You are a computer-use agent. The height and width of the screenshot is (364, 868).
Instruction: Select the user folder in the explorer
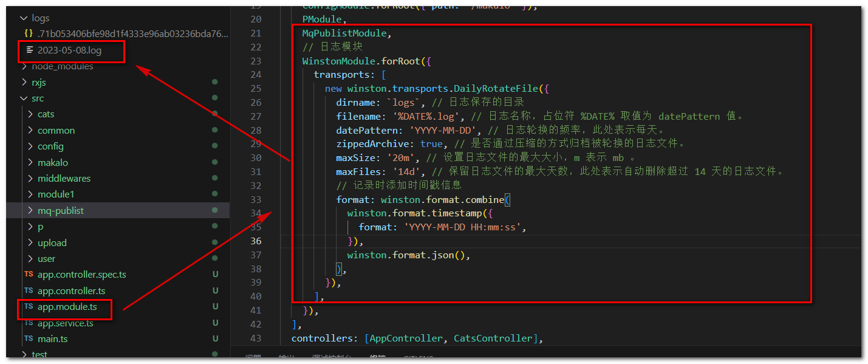(47, 258)
